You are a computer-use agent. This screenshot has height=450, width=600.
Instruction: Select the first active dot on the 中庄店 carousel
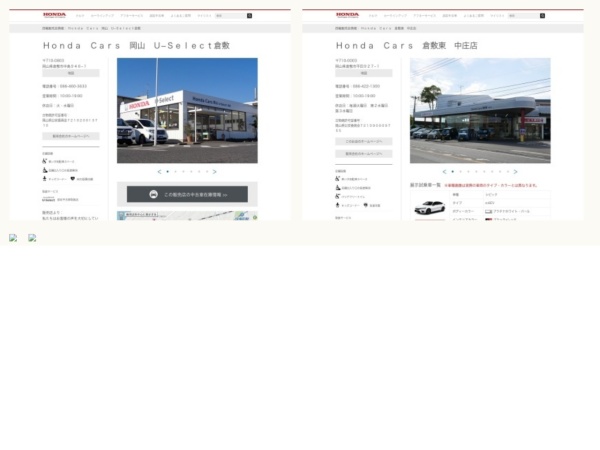click(x=453, y=172)
